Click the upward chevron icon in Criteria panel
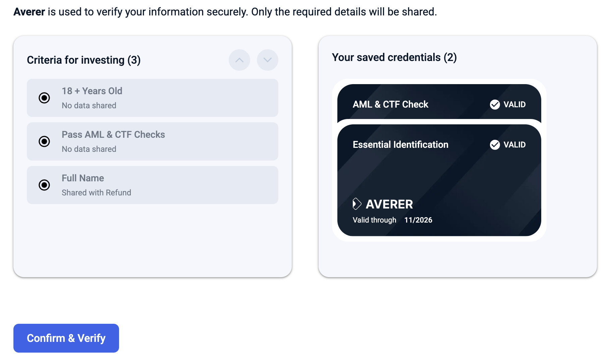This screenshot has height=364, width=611. [x=239, y=60]
